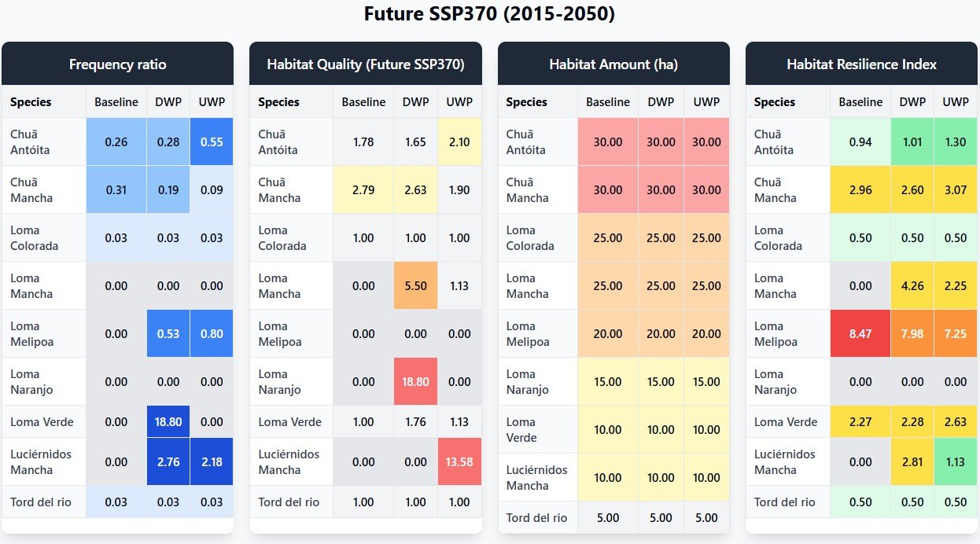Click Baseline column header in Habitat Quality table
980x544 pixels.
(363, 102)
